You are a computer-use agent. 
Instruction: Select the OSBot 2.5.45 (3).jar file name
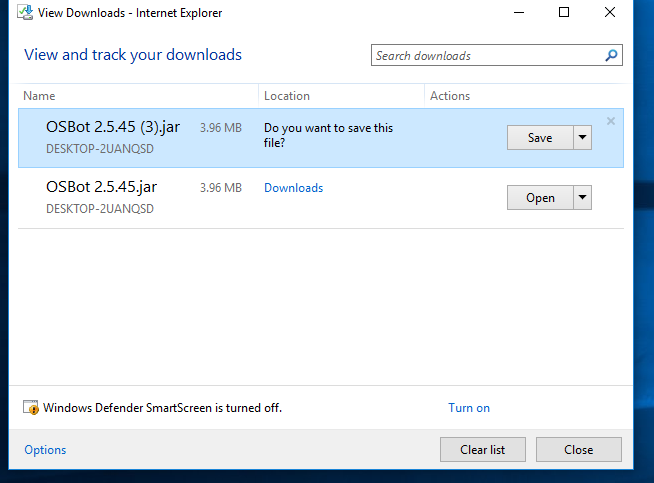[x=113, y=127]
